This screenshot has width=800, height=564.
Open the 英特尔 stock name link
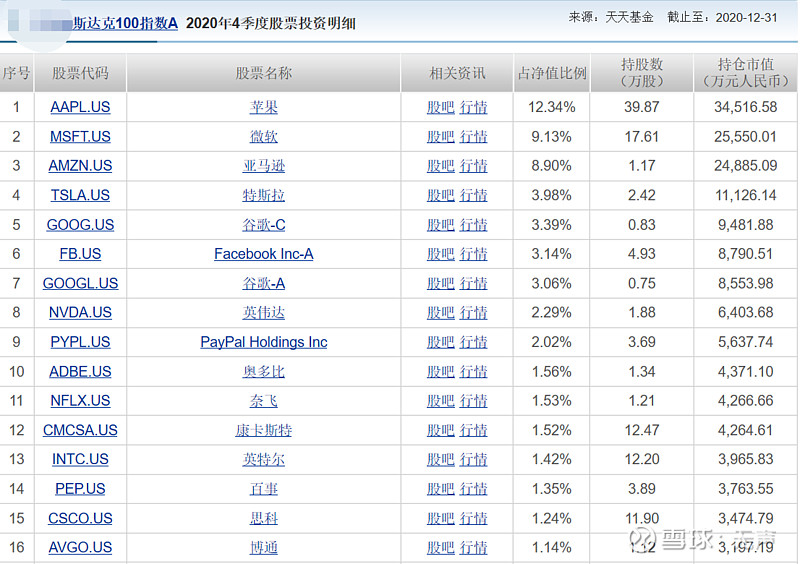pyautogui.click(x=264, y=460)
